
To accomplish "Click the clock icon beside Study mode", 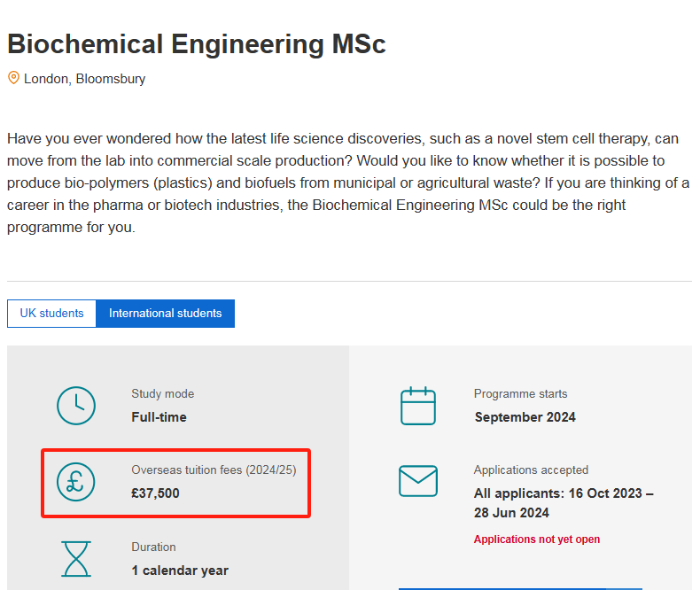I will coord(76,406).
